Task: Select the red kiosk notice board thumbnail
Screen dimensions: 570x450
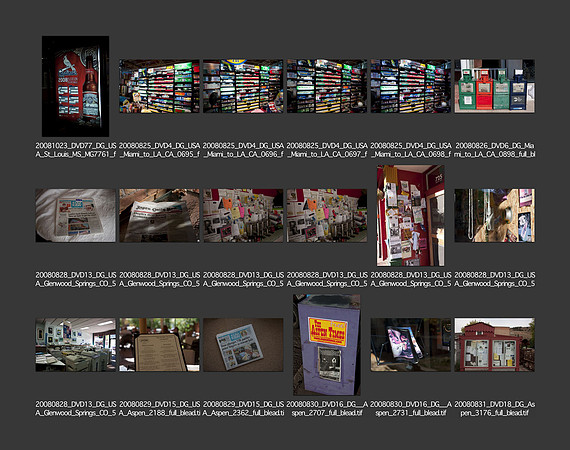Action: click(x=494, y=345)
